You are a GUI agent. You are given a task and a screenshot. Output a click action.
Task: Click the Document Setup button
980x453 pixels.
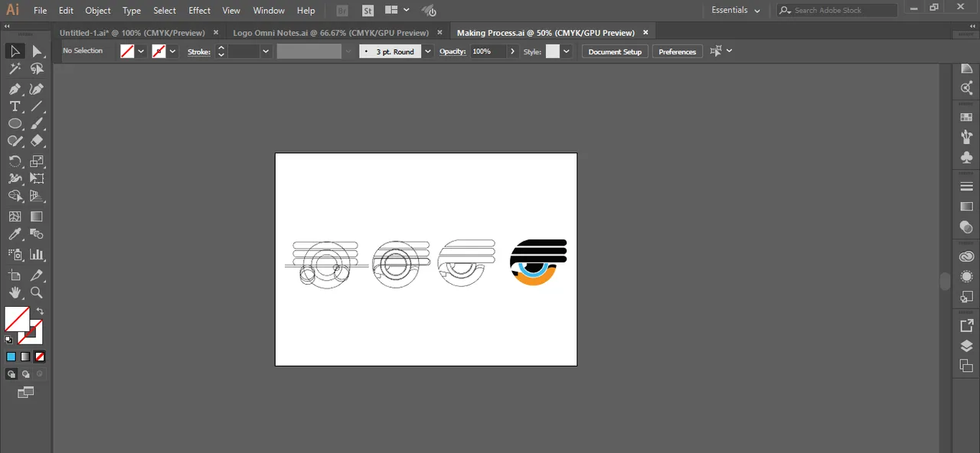(x=615, y=51)
